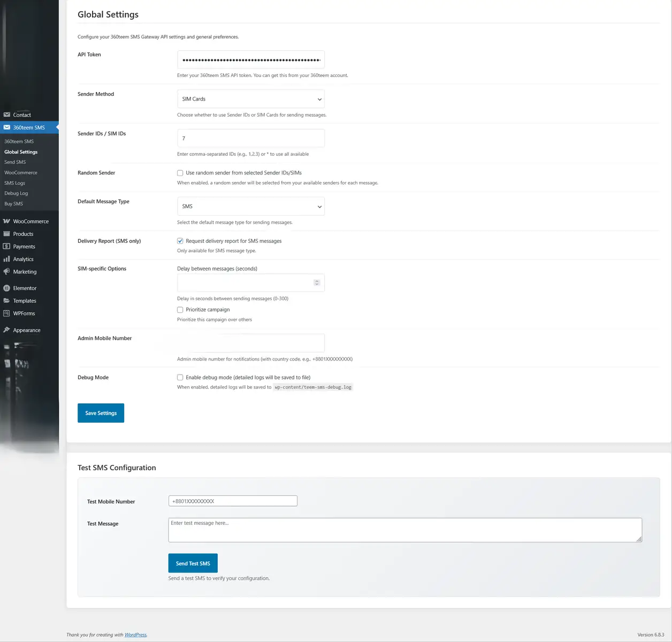
Task: Click the Marketing megaphone icon
Action: click(x=6, y=272)
